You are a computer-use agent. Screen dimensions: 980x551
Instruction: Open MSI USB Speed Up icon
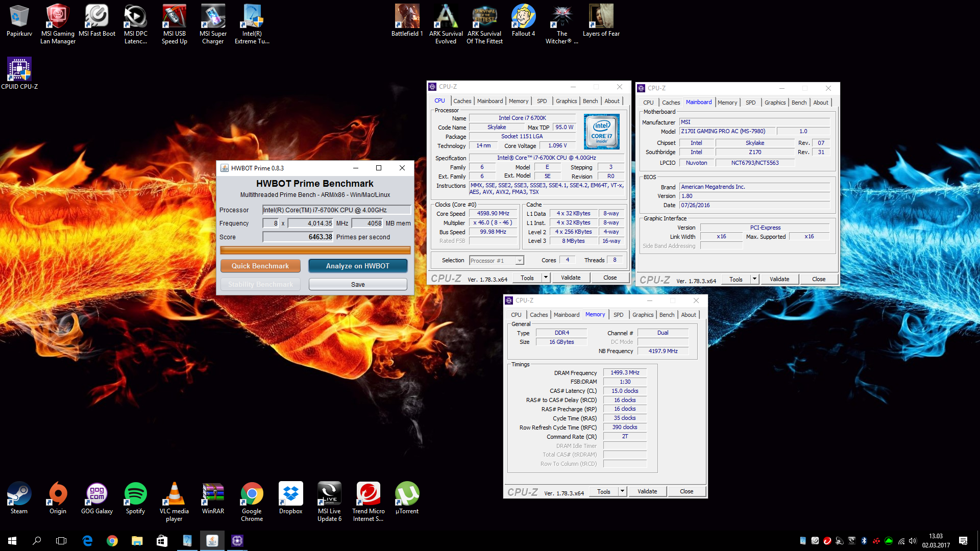coord(175,24)
